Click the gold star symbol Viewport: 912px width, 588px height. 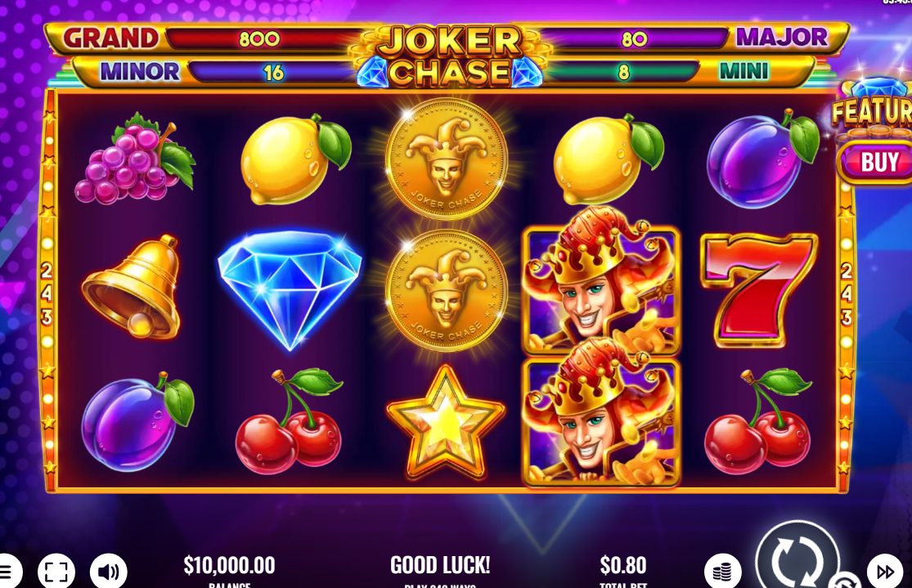tap(446, 422)
